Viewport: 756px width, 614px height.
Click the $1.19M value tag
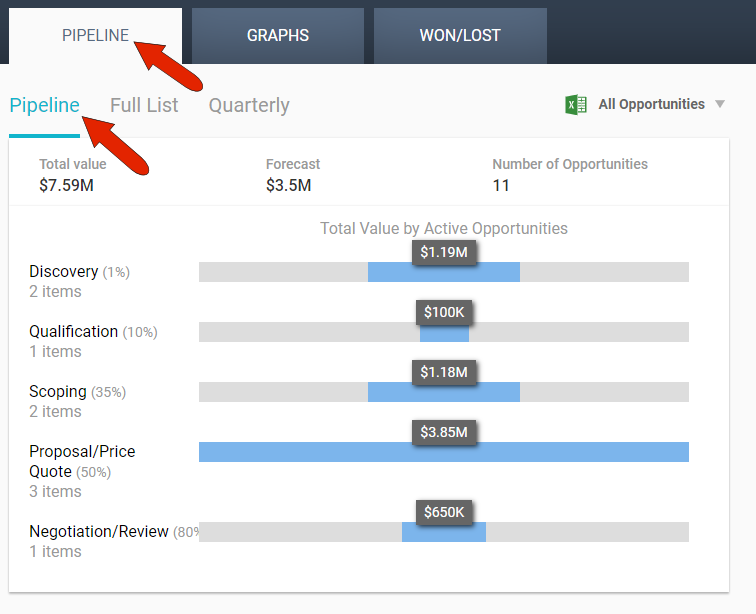[x=444, y=252]
